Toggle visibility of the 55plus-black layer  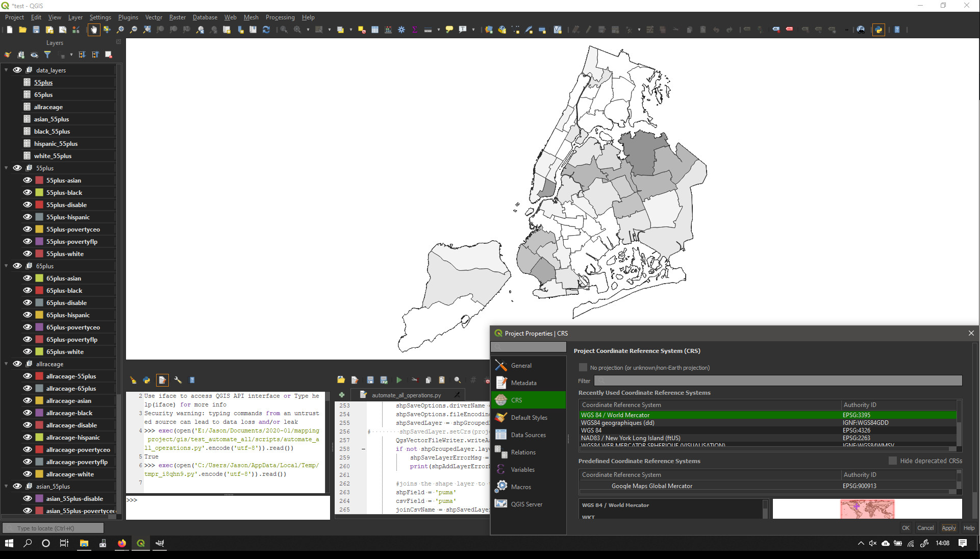28,192
